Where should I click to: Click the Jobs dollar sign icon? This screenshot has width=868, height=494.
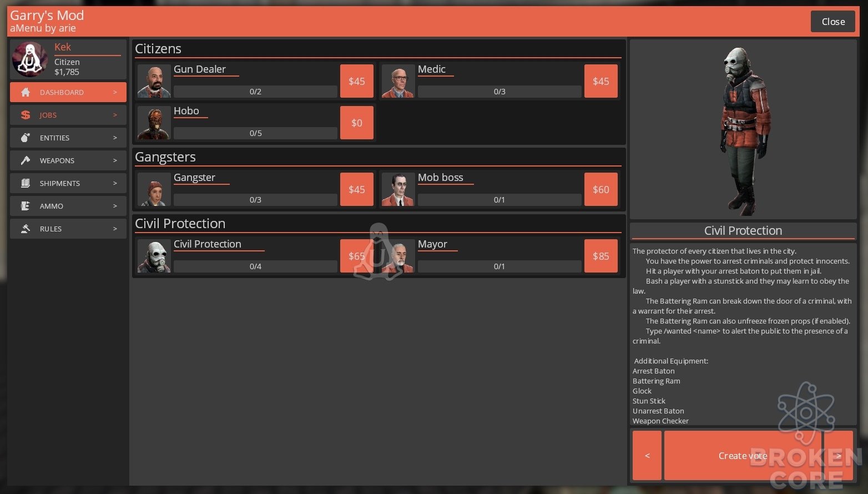[x=25, y=115]
